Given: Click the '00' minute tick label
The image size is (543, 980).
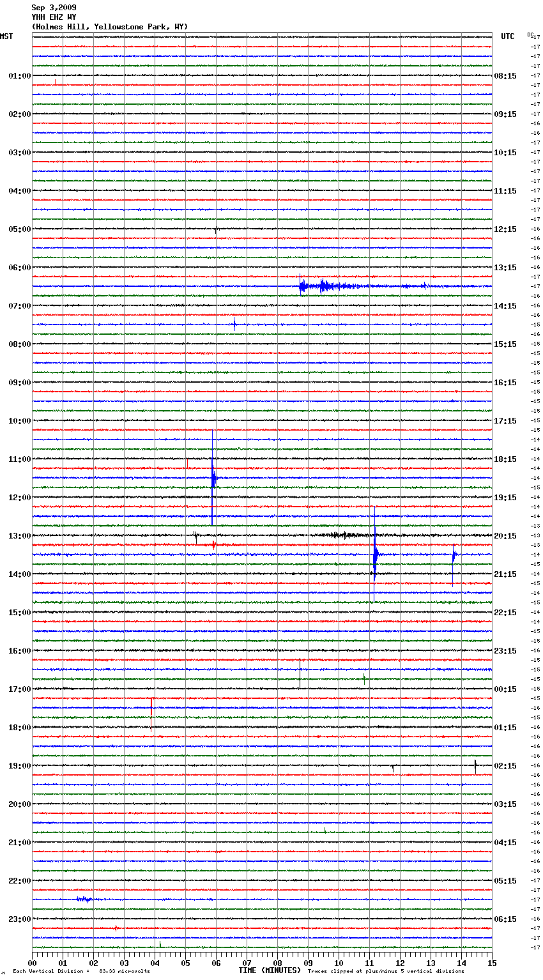Looking at the screenshot, I should (33, 963).
